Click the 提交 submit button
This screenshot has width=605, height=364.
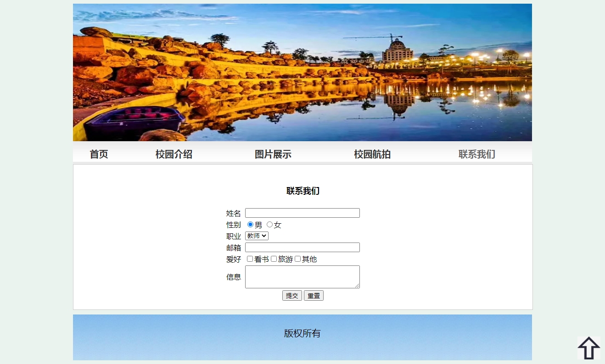(x=292, y=296)
